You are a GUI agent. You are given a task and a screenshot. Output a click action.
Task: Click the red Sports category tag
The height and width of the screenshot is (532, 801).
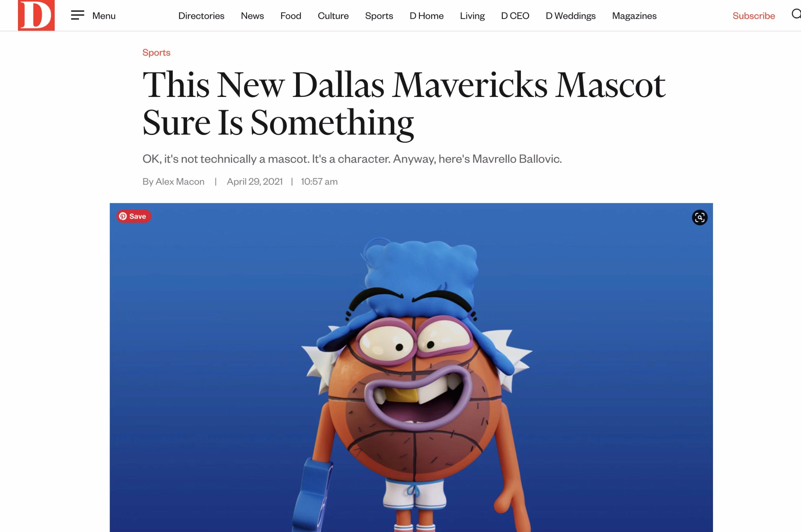click(x=156, y=52)
